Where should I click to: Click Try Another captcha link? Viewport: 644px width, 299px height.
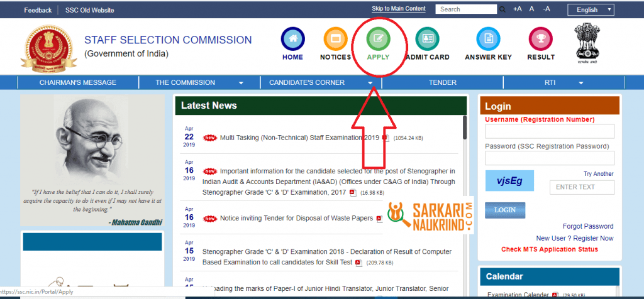click(x=599, y=174)
